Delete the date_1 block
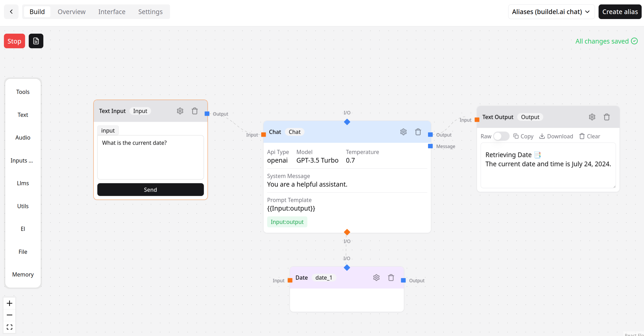The height and width of the screenshot is (336, 644). (391, 278)
